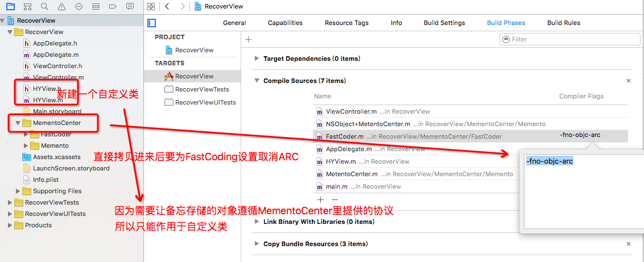Expand the Memento folder
Image resolution: width=644 pixels, height=262 pixels.
click(26, 145)
